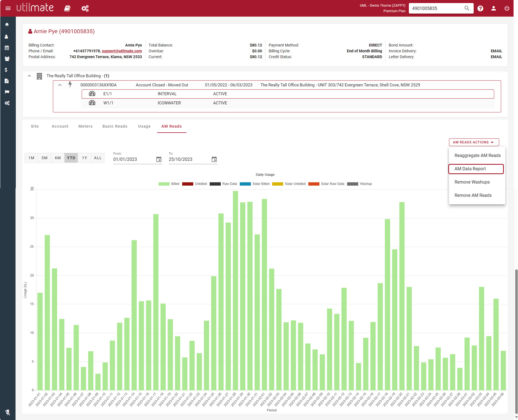Open the gears settings icon in header
518x420 pixels.
(85, 9)
